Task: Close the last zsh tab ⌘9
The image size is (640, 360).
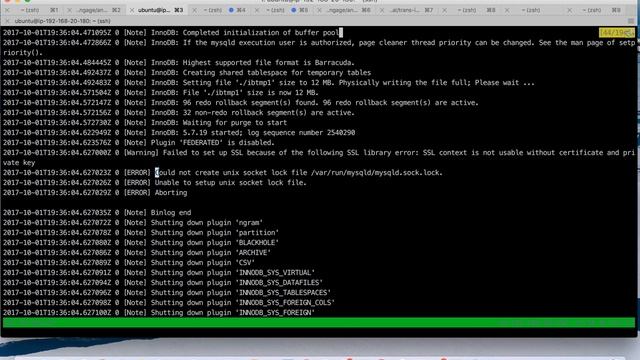Action: tap(569, 10)
